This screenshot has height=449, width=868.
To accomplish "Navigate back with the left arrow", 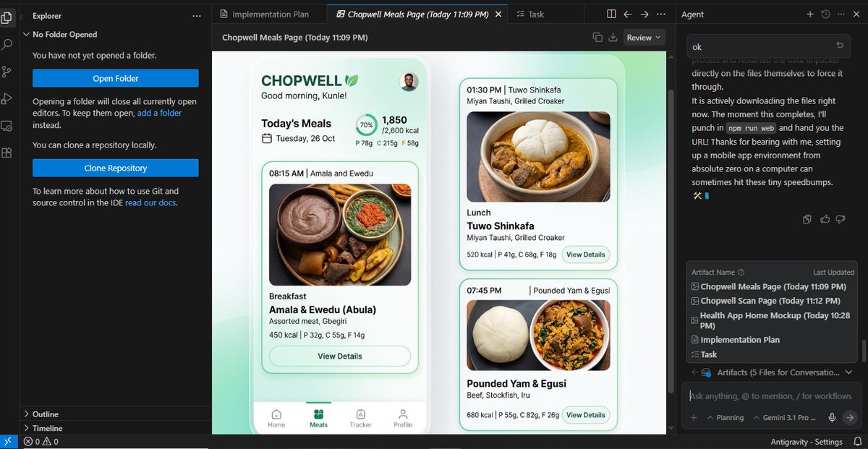I will (628, 14).
